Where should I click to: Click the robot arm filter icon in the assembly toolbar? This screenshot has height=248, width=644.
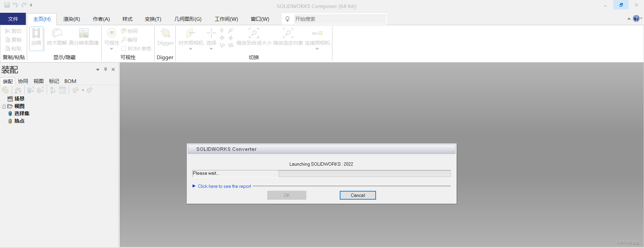coord(18,90)
